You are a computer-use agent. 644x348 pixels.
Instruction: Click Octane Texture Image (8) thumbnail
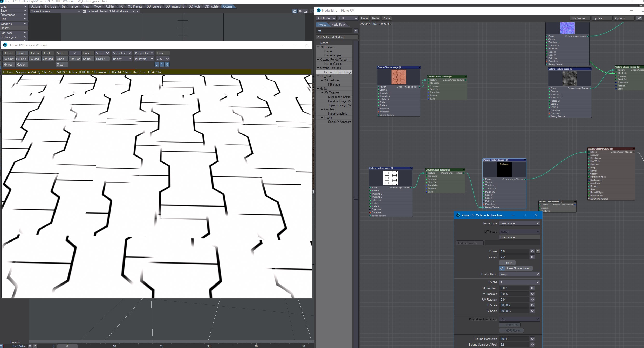pyautogui.click(x=399, y=77)
